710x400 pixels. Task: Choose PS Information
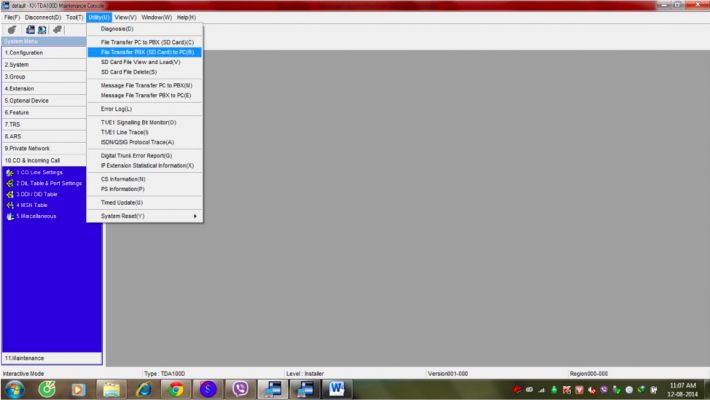[145, 189]
